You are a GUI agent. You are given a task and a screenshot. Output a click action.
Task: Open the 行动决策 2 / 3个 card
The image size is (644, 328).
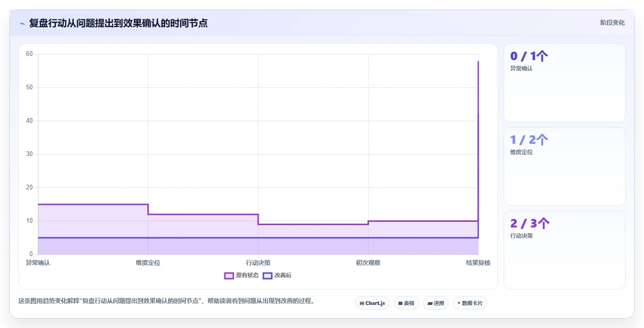pos(564,250)
